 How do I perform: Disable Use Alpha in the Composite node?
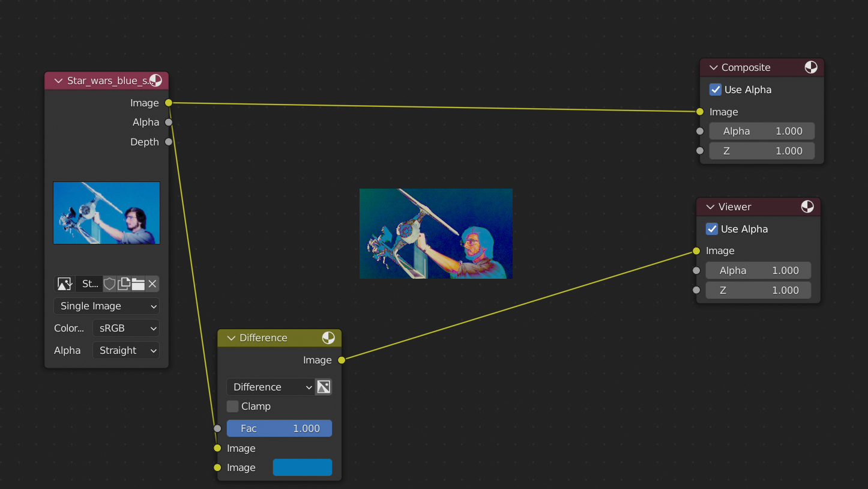[715, 90]
